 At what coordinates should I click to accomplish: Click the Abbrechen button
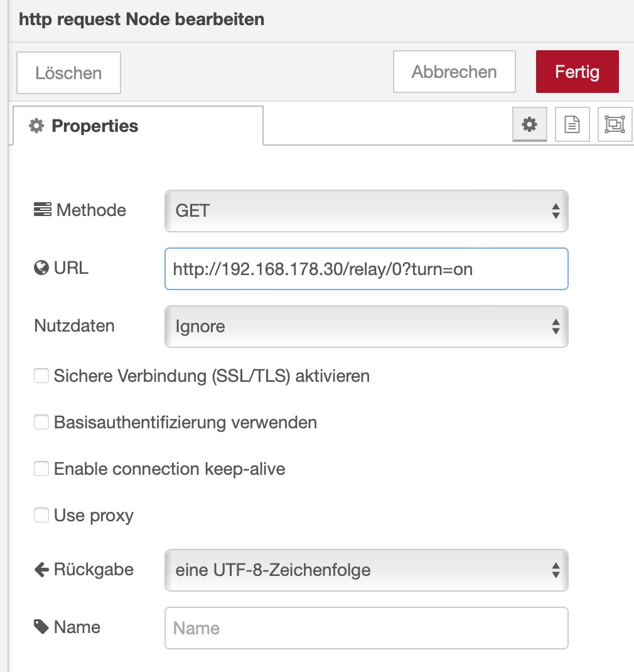[x=454, y=72]
